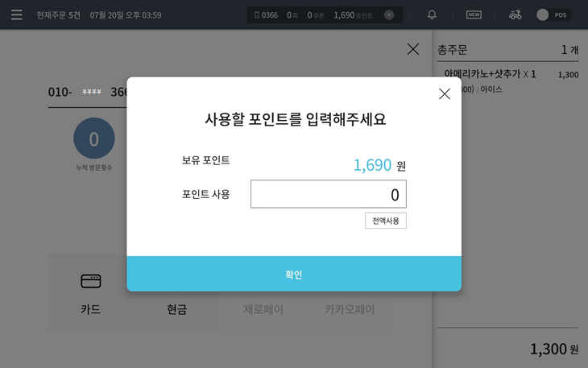The height and width of the screenshot is (368, 588).
Task: Open the notification bell
Action: coord(432,14)
